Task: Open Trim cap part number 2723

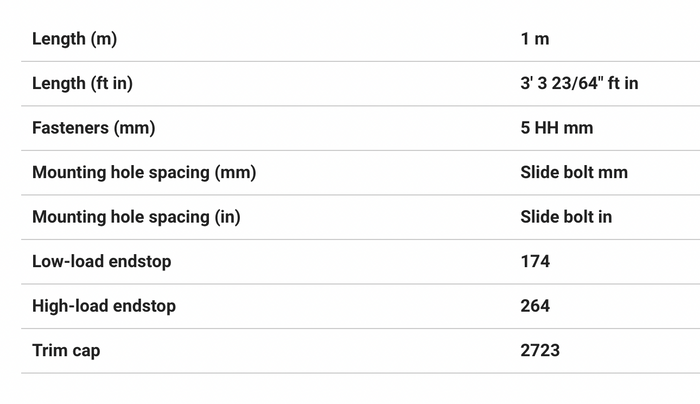Action: pyautogui.click(x=540, y=350)
